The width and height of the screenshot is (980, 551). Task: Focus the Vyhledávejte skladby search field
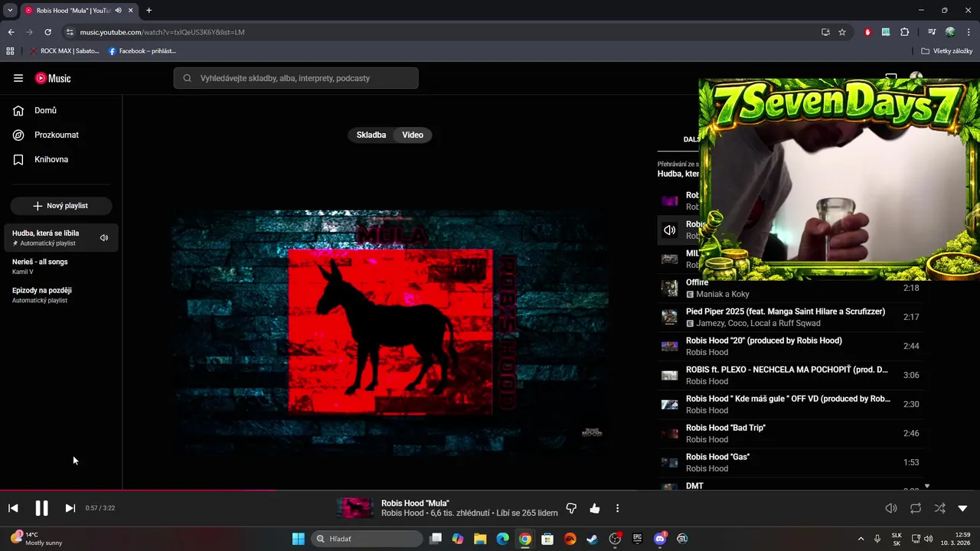(x=296, y=78)
